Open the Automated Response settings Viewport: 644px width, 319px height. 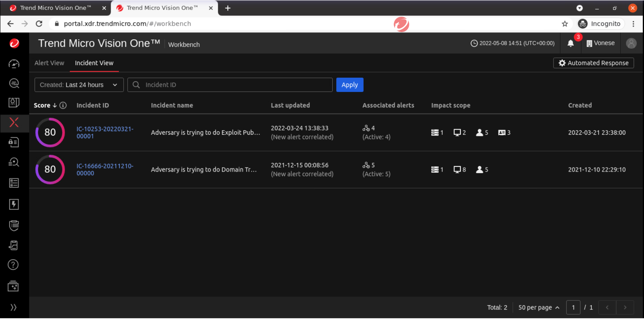pos(593,63)
